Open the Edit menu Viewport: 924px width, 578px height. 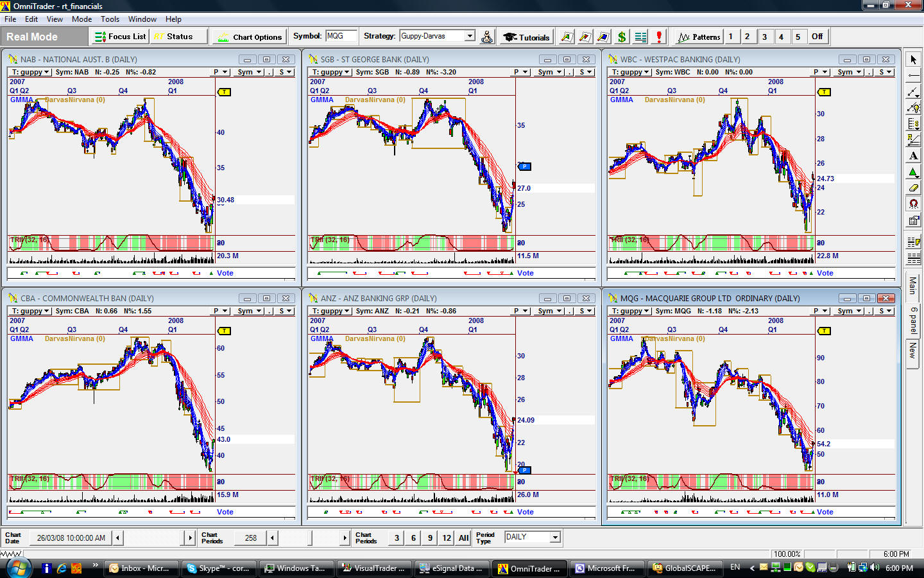click(x=31, y=19)
